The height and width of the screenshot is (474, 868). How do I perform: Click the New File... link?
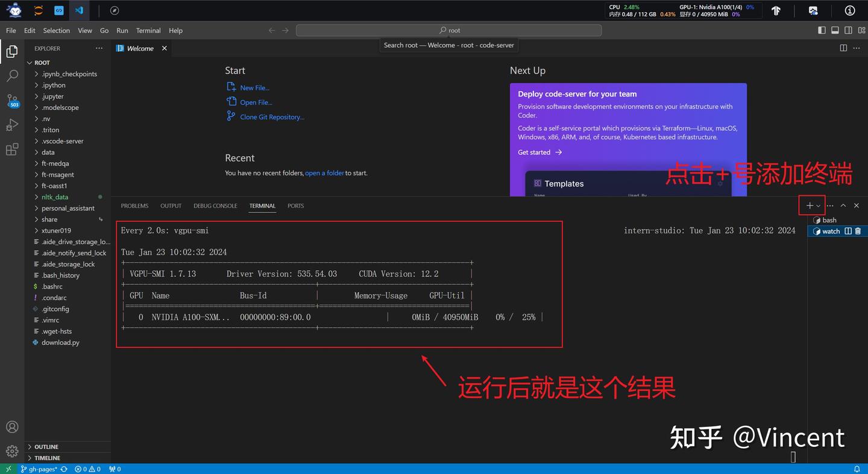pos(254,87)
